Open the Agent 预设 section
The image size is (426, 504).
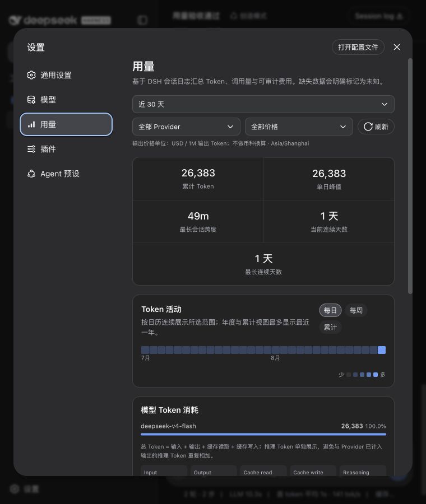tap(66, 174)
